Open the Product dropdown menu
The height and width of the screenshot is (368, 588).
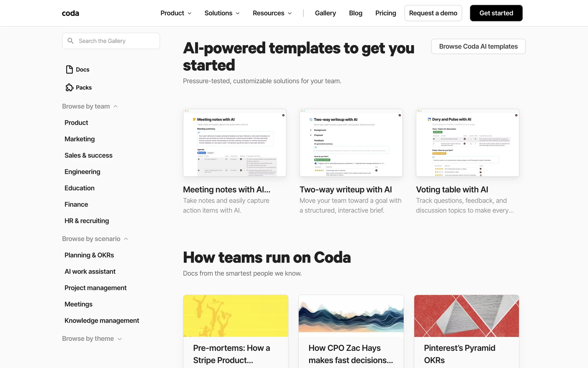(x=176, y=13)
